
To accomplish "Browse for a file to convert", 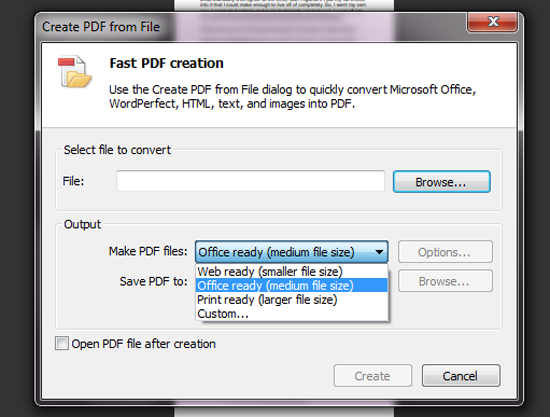I will (442, 182).
